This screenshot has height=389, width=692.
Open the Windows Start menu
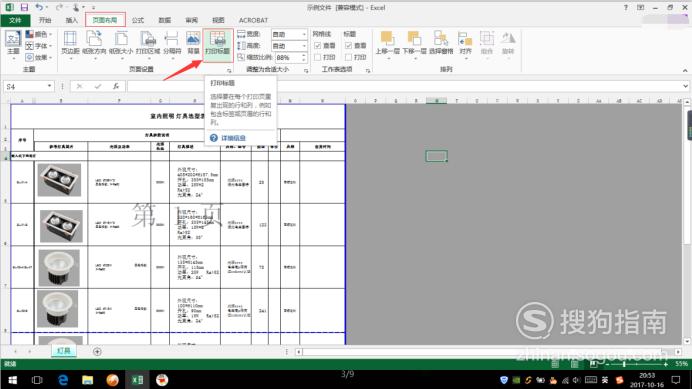tap(12, 380)
